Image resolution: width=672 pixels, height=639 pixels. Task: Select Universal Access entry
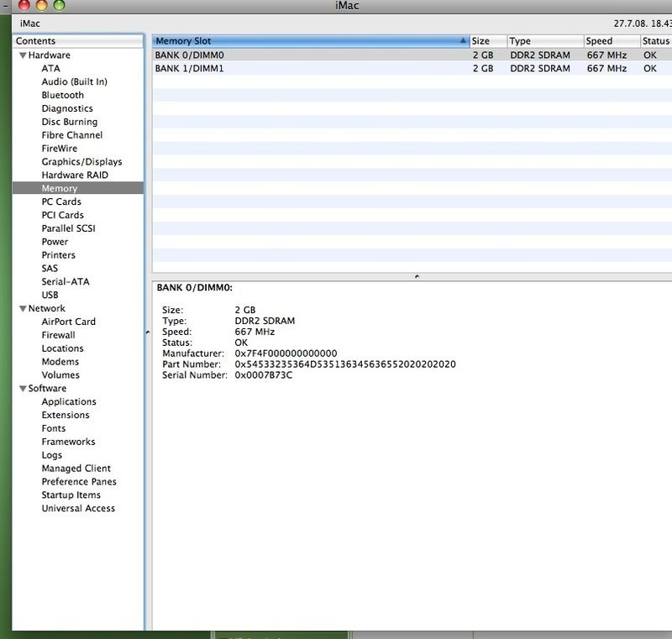pyautogui.click(x=78, y=508)
